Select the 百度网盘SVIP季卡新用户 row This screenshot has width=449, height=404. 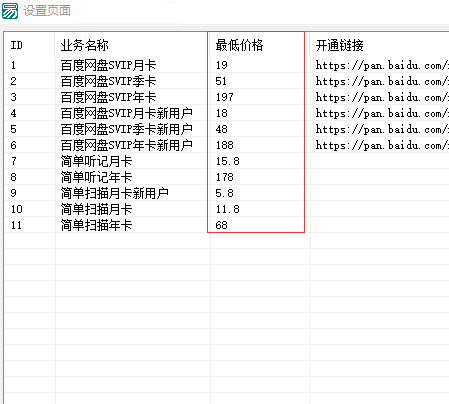coord(227,129)
